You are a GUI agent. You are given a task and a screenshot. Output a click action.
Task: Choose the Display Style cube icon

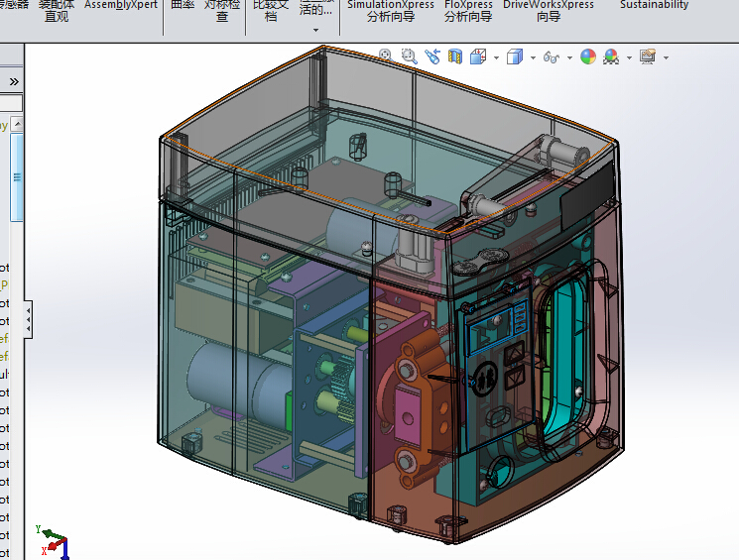pyautogui.click(x=515, y=56)
